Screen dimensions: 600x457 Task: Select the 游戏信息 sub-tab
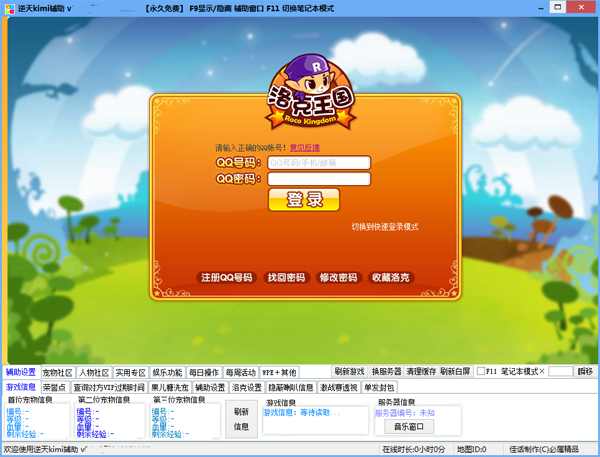pos(21,387)
